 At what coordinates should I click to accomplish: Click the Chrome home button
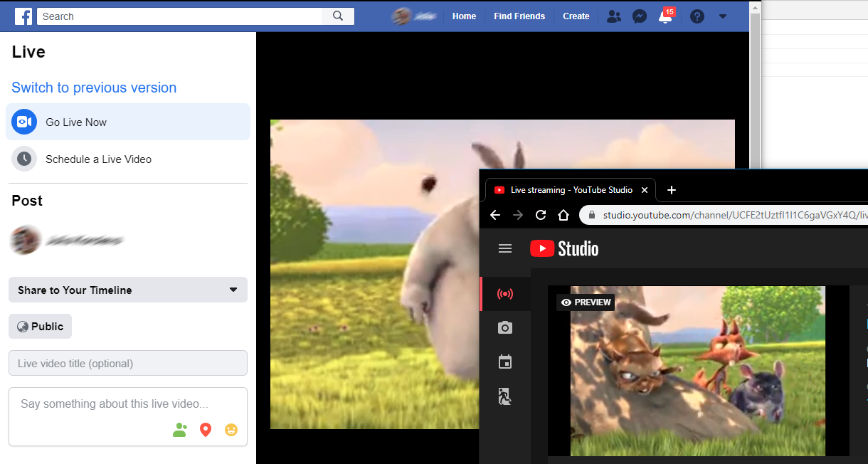563,215
